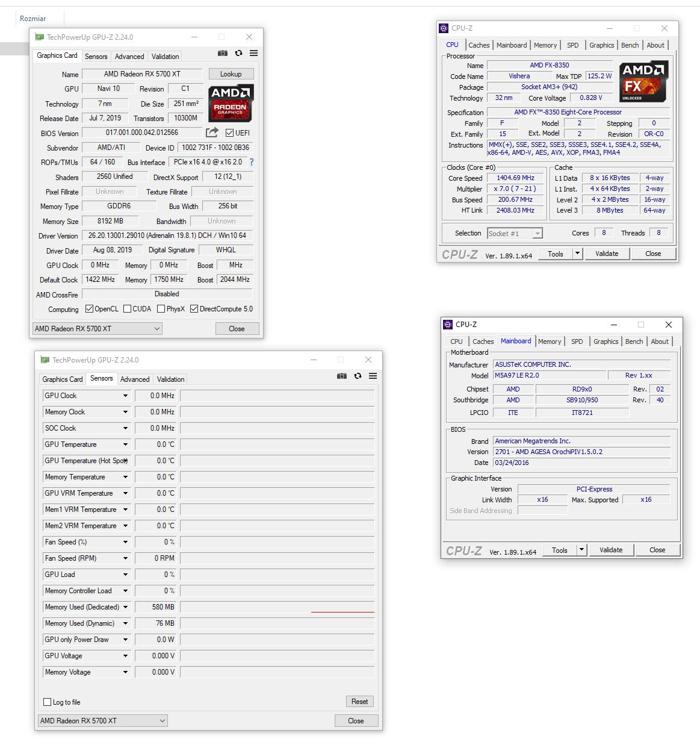Click the CPU Name field AMD FX-8350
Screen dimensions: 700x742
point(550,65)
